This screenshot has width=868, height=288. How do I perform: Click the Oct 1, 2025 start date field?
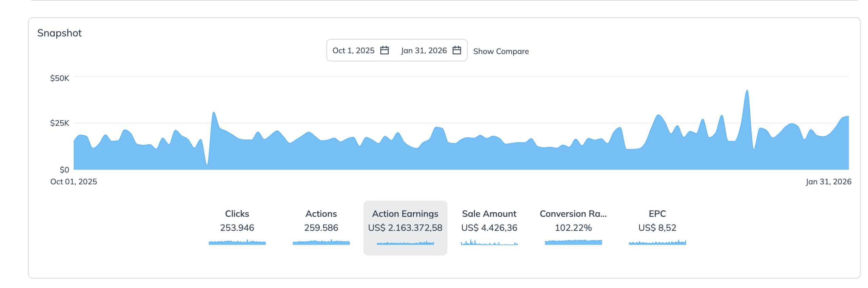point(353,51)
